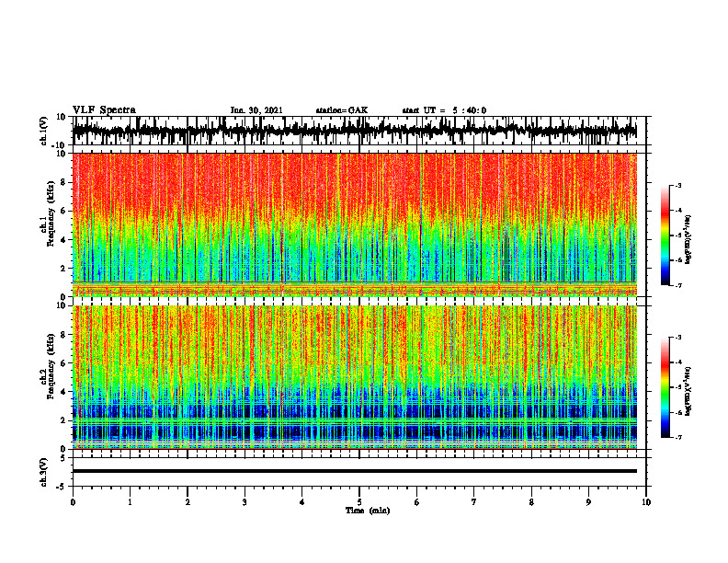The width and height of the screenshot is (728, 563).
Task: Click the time axis tick label '7'
Action: pyautogui.click(x=474, y=502)
